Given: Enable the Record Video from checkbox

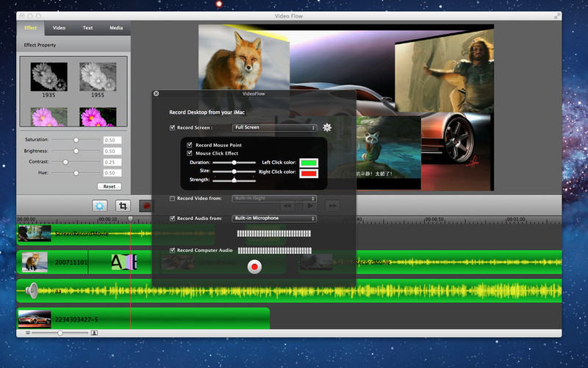Looking at the screenshot, I should [x=172, y=199].
